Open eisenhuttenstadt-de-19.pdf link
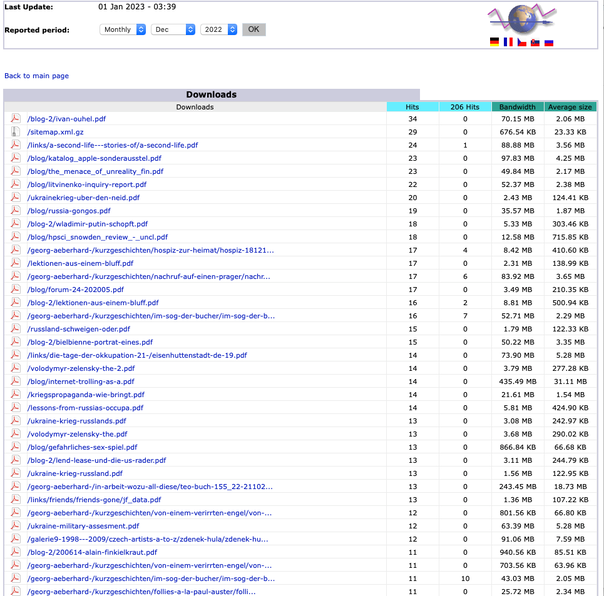604x596 pixels. (x=137, y=355)
